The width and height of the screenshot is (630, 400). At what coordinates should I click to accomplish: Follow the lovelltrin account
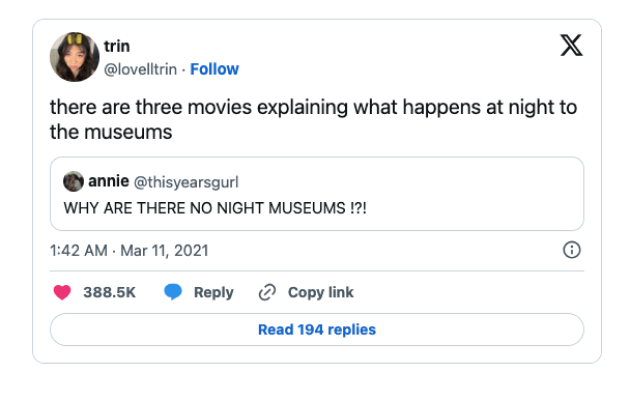(x=215, y=69)
